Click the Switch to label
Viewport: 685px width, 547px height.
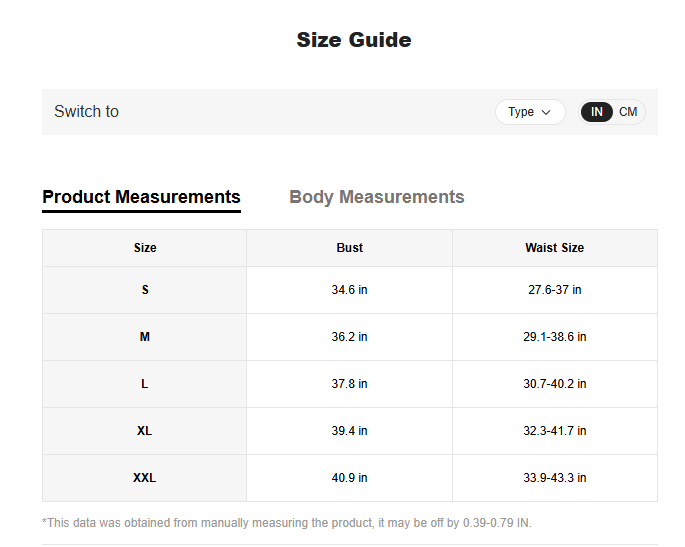coord(87,112)
